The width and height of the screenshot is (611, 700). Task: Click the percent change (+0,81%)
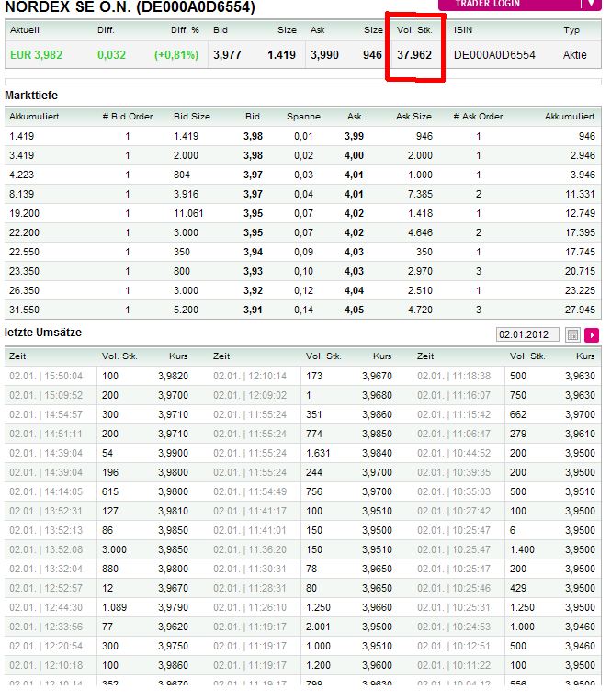click(x=176, y=55)
